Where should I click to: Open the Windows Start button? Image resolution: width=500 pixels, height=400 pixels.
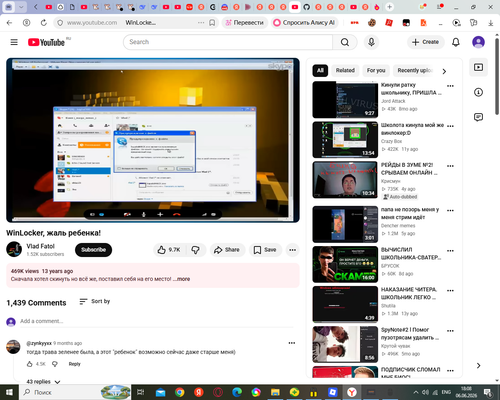[x=9, y=392]
